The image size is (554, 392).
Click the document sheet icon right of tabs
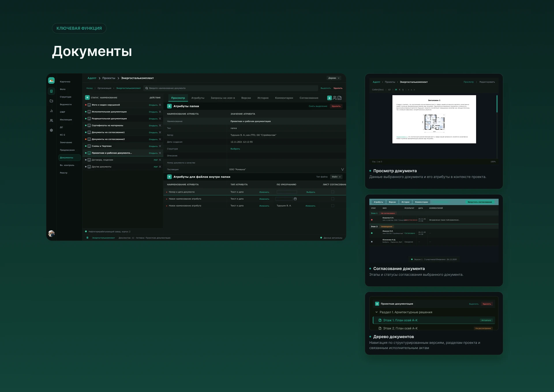click(340, 98)
